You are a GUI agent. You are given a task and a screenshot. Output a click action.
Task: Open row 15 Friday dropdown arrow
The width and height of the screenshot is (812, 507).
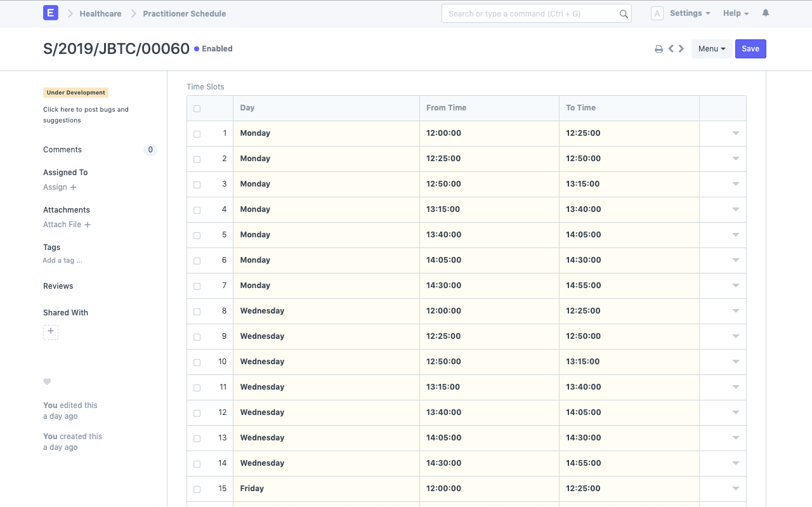pos(736,489)
